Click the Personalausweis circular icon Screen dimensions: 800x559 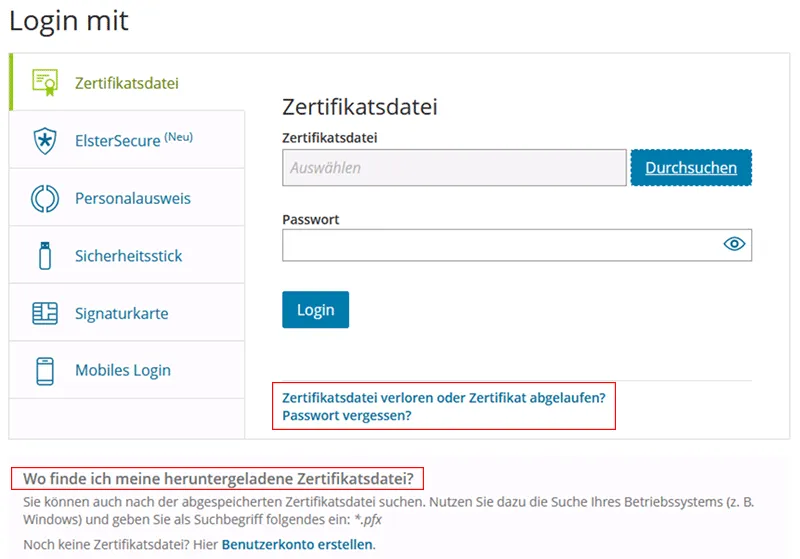45,198
